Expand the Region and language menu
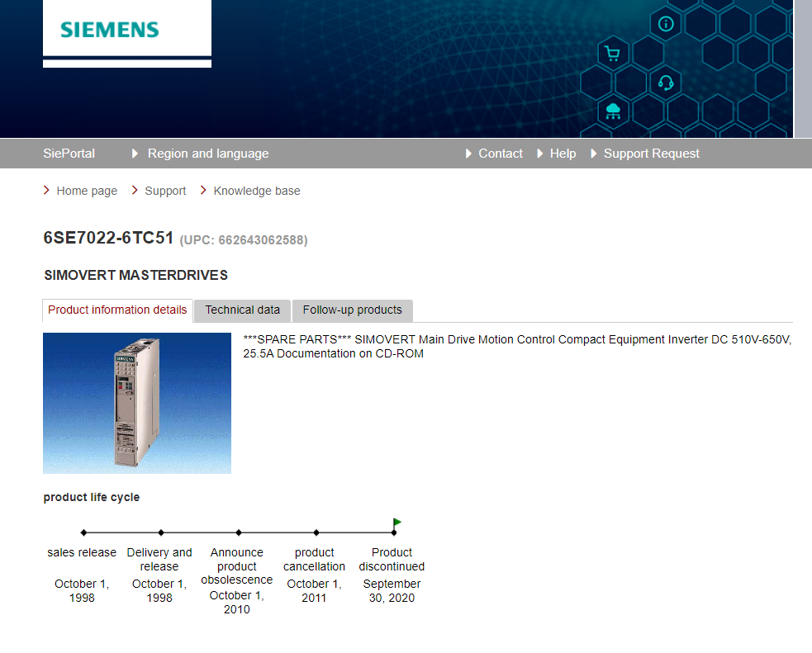 [x=207, y=154]
